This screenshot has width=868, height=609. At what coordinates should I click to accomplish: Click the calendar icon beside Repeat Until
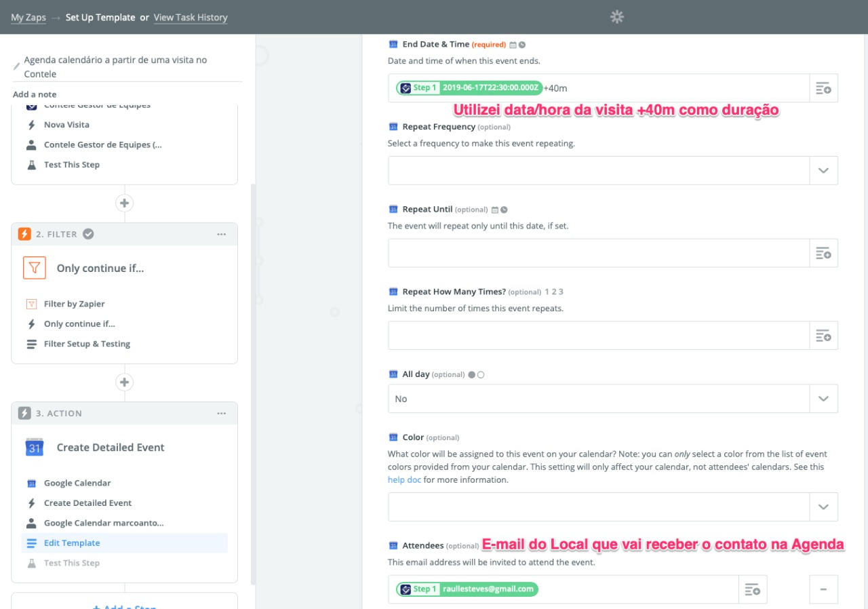pyautogui.click(x=494, y=210)
